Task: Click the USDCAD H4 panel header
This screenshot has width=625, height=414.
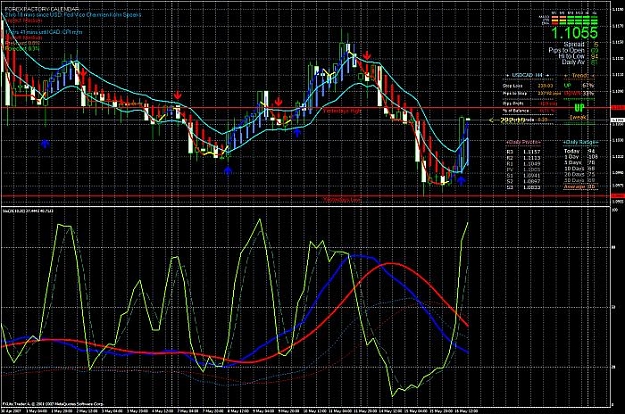Action: coord(528,75)
